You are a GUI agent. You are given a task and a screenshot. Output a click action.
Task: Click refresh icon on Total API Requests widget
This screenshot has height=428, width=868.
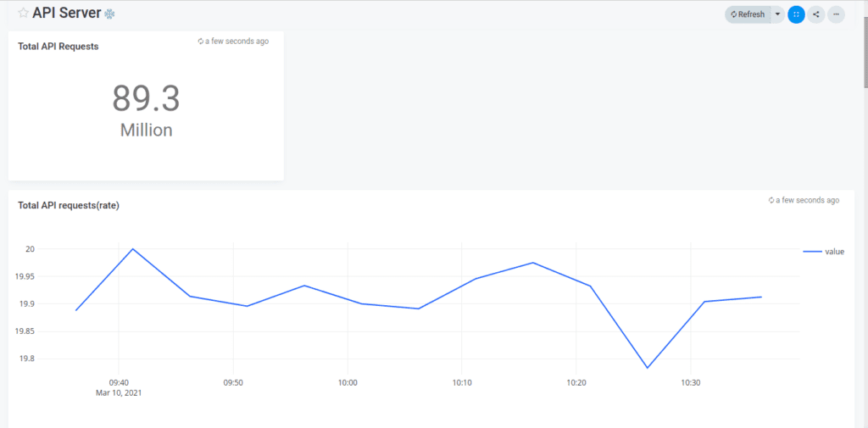click(x=201, y=41)
